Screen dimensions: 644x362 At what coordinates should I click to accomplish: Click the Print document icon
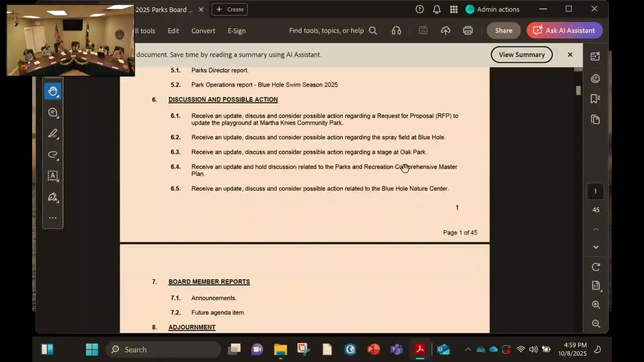point(468,31)
